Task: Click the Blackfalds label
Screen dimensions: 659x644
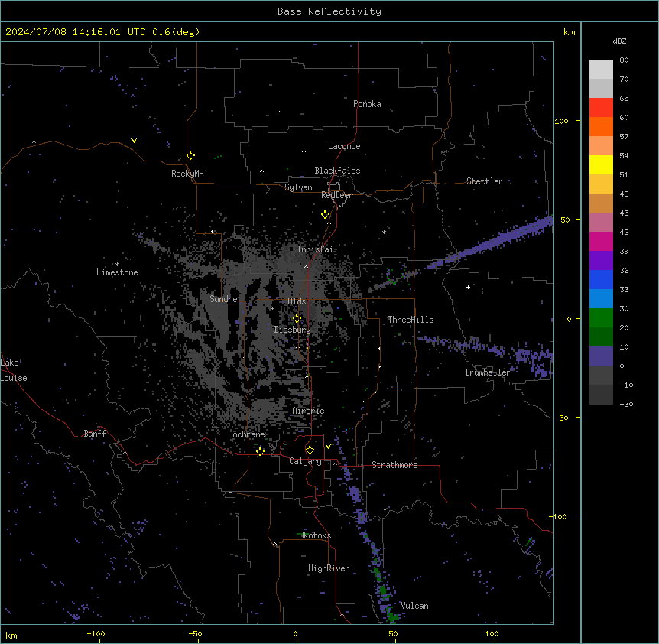Action: (x=337, y=171)
